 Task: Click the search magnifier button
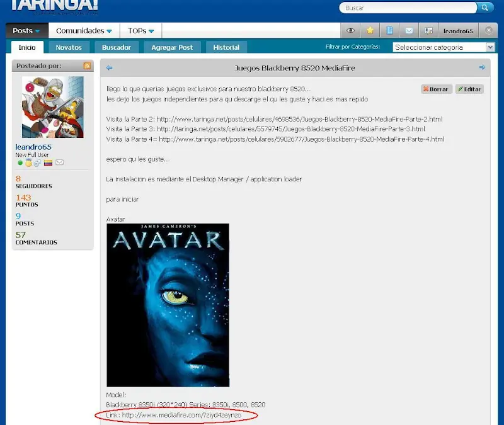tap(484, 8)
